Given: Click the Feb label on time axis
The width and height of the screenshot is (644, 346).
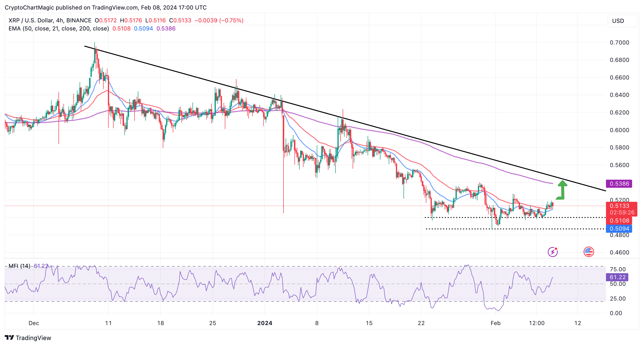Looking at the screenshot, I should 495,323.
